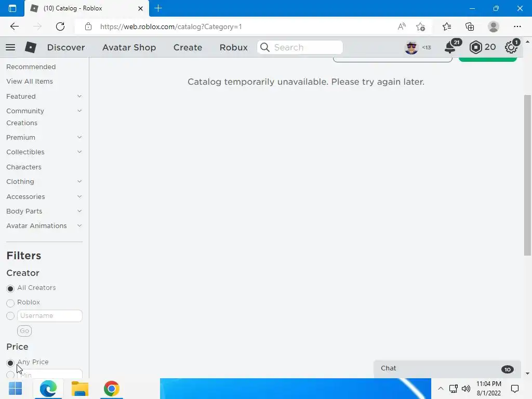This screenshot has width=532, height=399.
Task: Click the Roblox Search field
Action: 300,47
